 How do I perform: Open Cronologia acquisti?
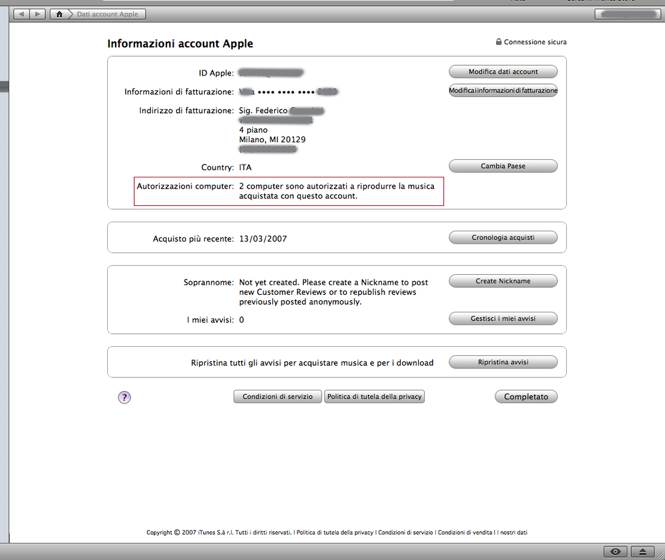pyautogui.click(x=503, y=238)
